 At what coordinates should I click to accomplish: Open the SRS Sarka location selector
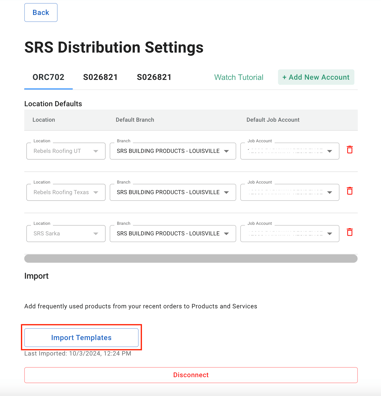coord(66,234)
